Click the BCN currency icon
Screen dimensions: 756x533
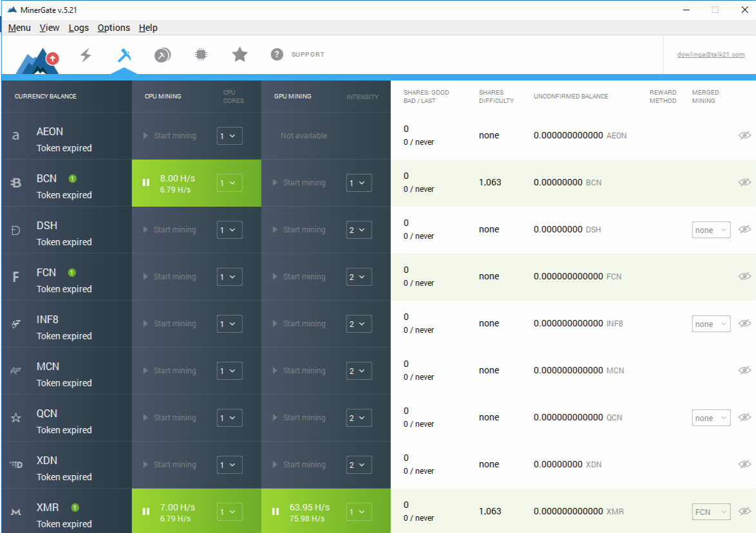point(16,183)
